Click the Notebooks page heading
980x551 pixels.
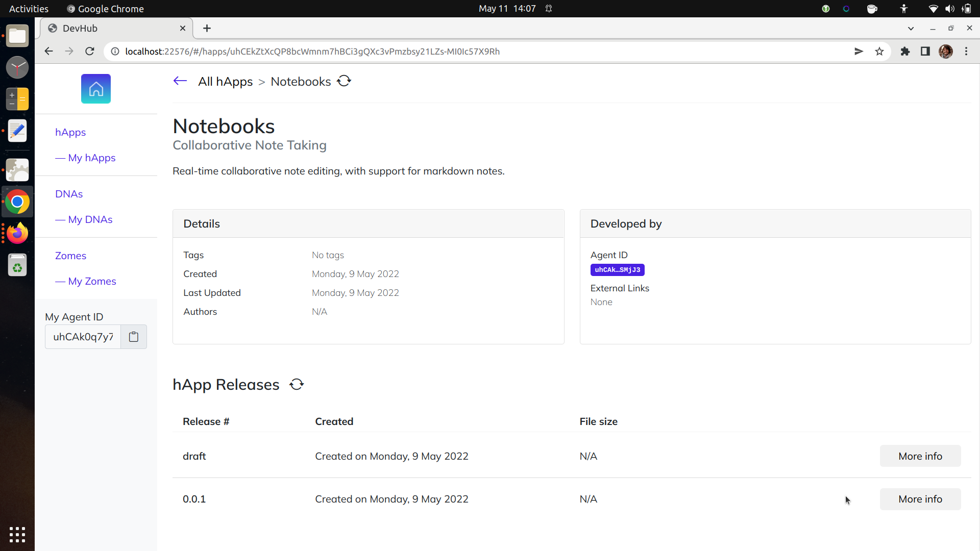pyautogui.click(x=224, y=126)
